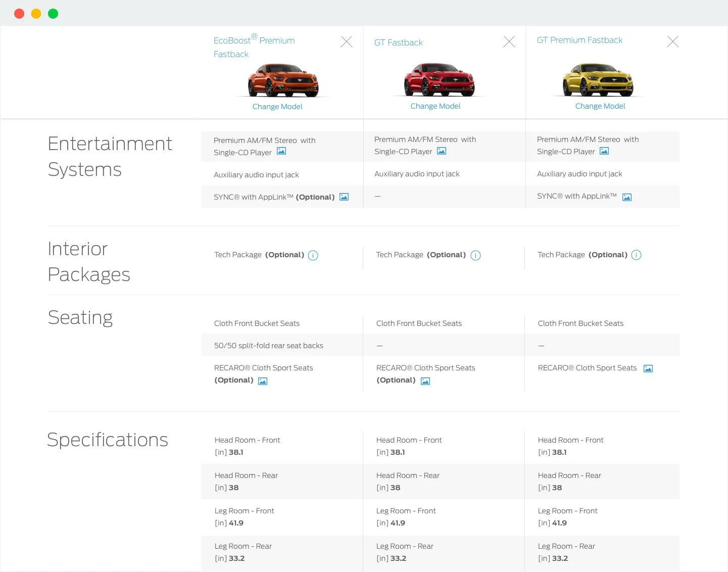
Task: Click the yellow window minimize button
Action: [36, 14]
